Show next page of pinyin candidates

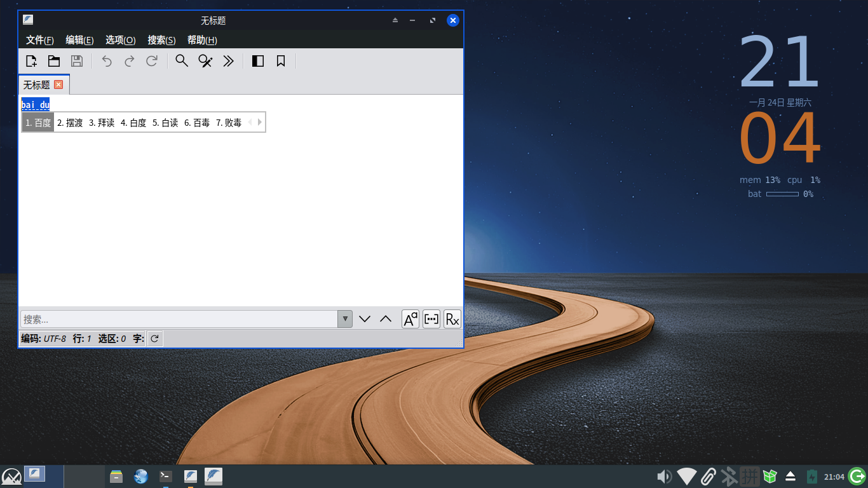pos(260,122)
